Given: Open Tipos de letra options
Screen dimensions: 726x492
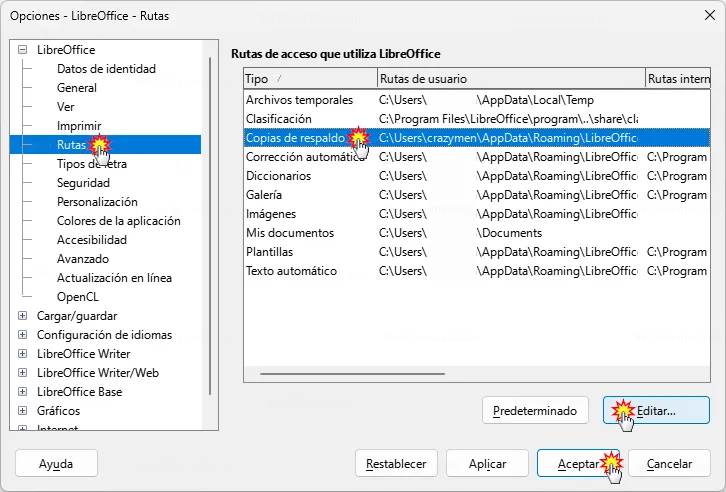Looking at the screenshot, I should click(92, 164).
